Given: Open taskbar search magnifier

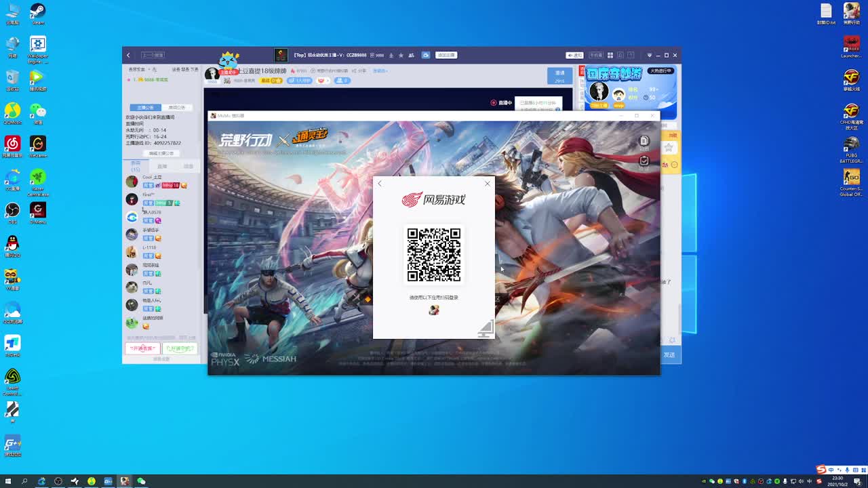Looking at the screenshot, I should pyautogui.click(x=24, y=481).
